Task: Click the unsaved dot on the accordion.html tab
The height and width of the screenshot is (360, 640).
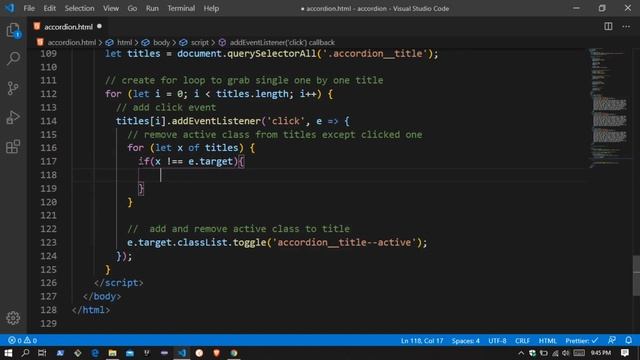Action: pos(99,27)
